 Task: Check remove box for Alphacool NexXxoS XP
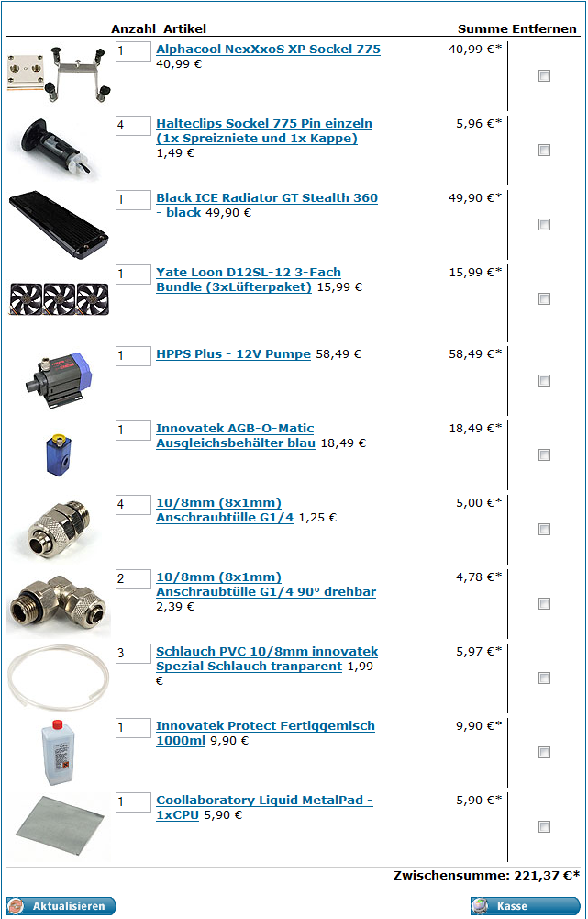tap(545, 75)
